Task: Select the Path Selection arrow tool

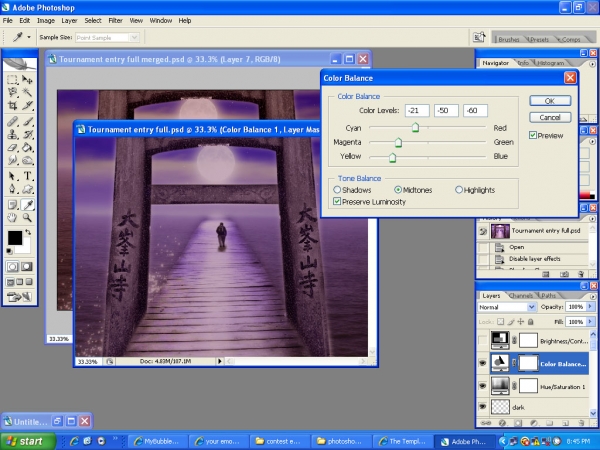Action: pos(12,176)
